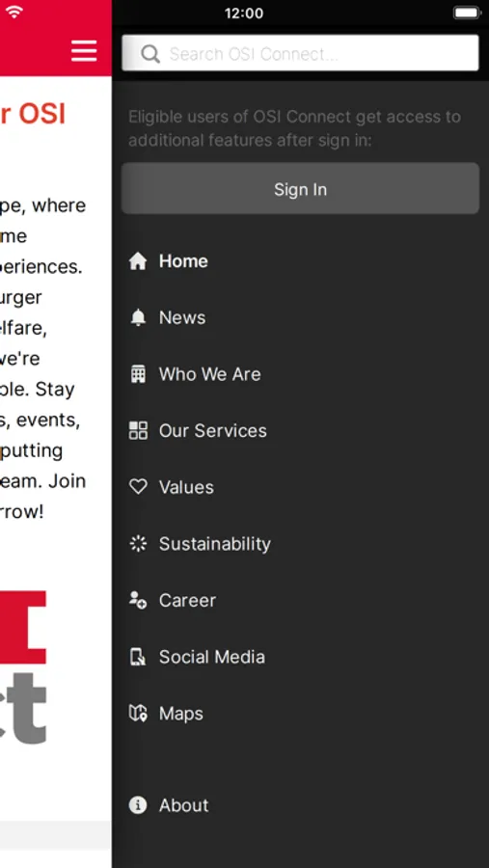
Task: Click the News bell icon
Action: [138, 317]
